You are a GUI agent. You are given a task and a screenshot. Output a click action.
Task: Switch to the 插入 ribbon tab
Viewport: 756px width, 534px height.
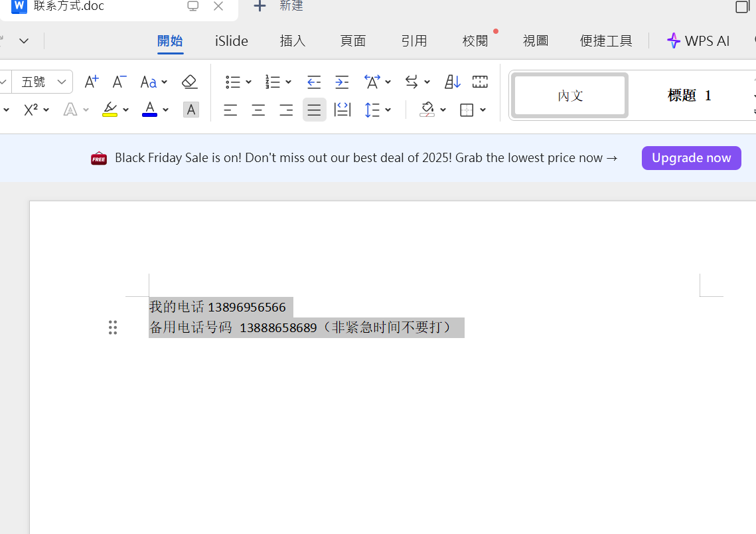click(x=292, y=41)
